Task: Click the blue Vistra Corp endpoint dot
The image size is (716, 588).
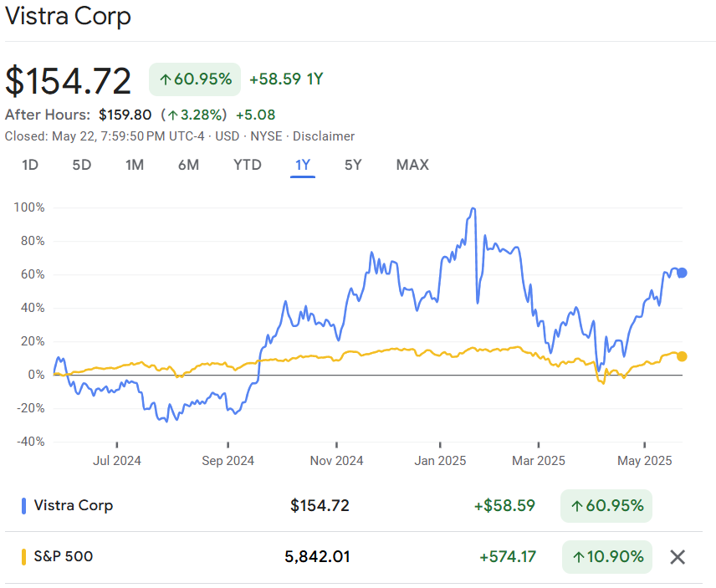Action: 682,273
